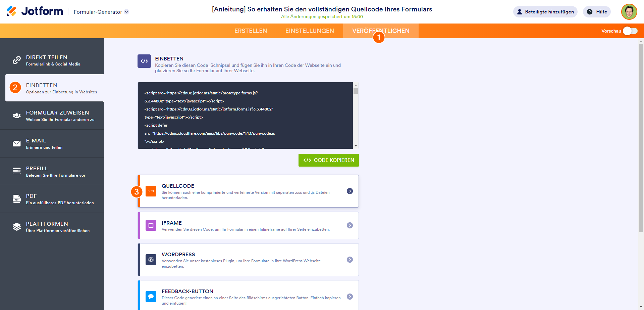Screen dimensions: 644x310
Task: Open the PREFILL sidebar section
Action: point(52,171)
